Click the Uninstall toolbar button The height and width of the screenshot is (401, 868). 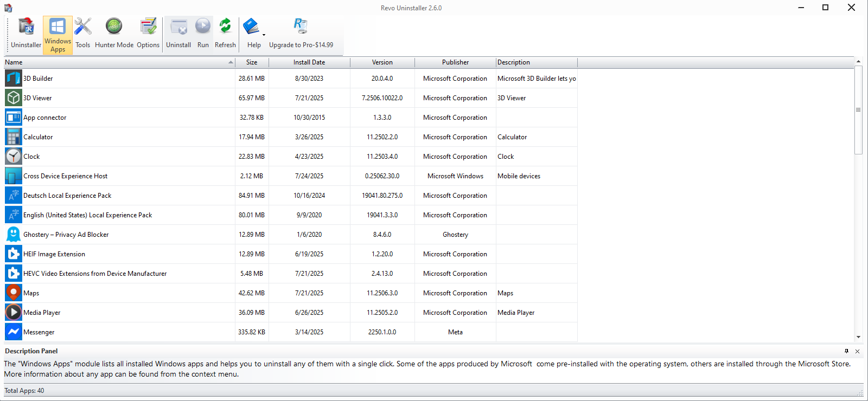[x=178, y=34]
